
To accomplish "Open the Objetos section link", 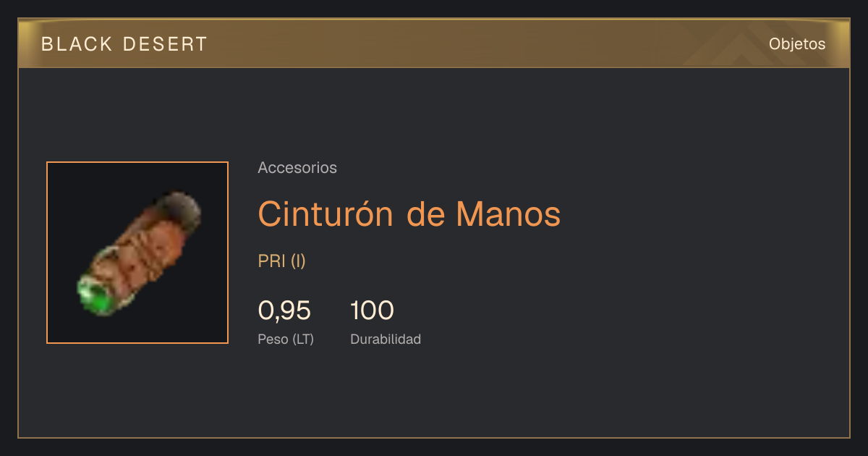I will pos(797,44).
